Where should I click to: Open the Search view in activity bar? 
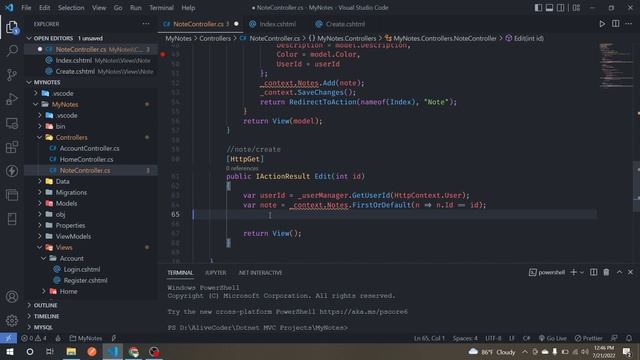(x=12, y=51)
